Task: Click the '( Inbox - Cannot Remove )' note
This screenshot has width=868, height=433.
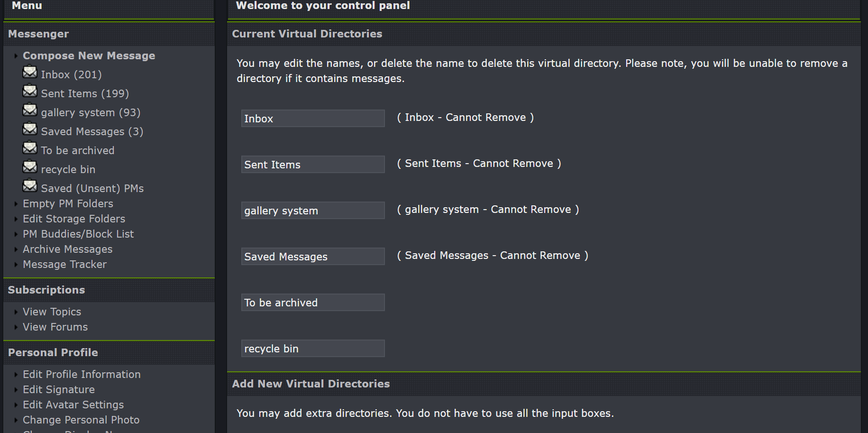Action: click(466, 117)
